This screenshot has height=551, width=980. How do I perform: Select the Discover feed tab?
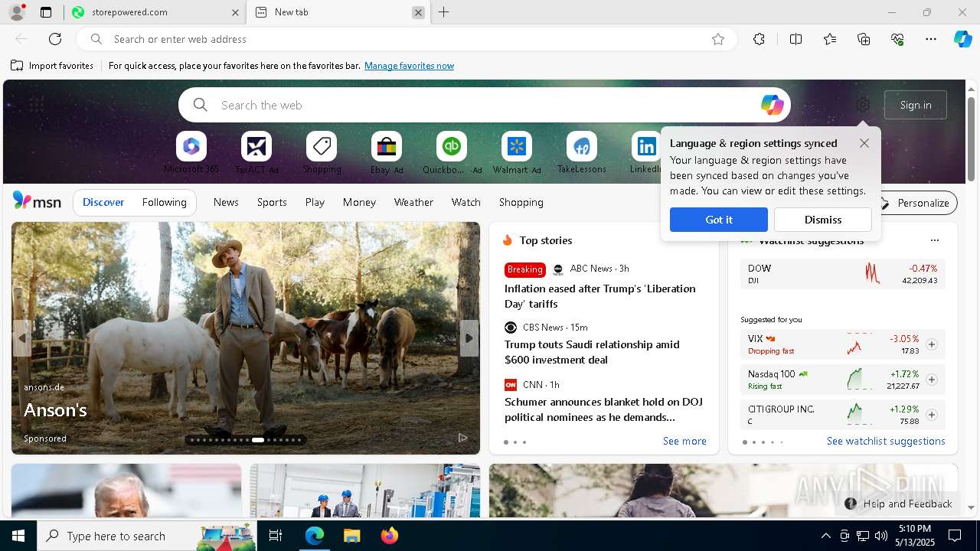point(103,202)
